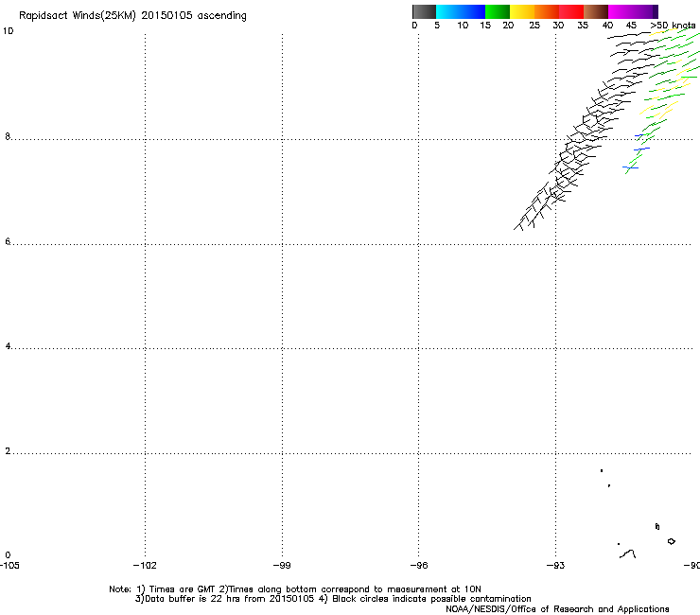Click the longitude label '-99'
Viewport: 700px width, 615px height.
click(282, 566)
